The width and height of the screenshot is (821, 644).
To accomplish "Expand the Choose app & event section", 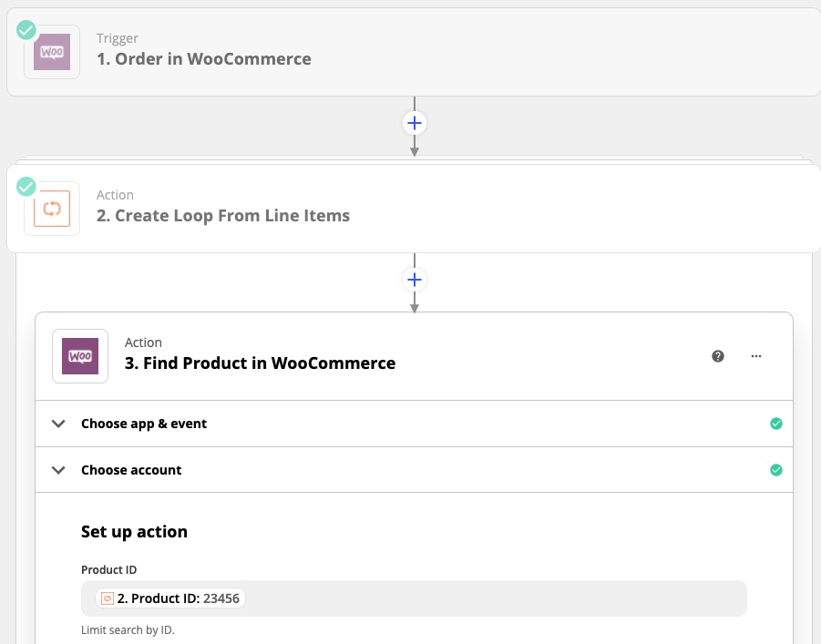I will pos(59,424).
